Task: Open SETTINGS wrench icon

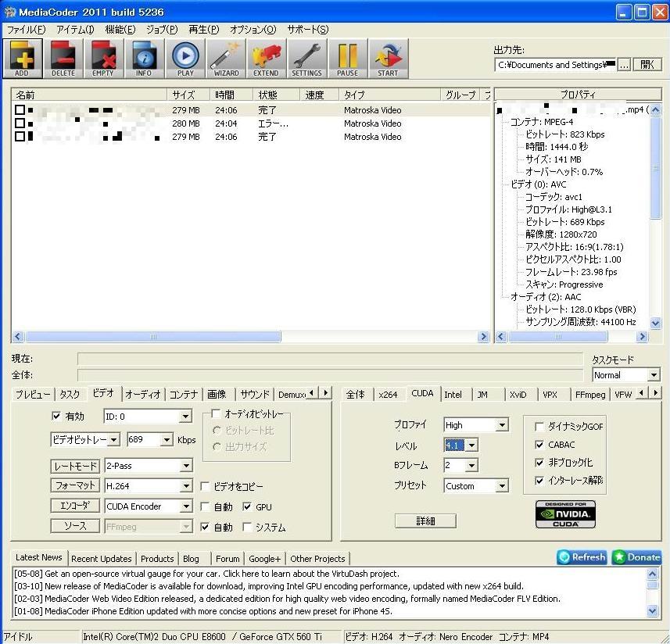Action: pos(306,59)
